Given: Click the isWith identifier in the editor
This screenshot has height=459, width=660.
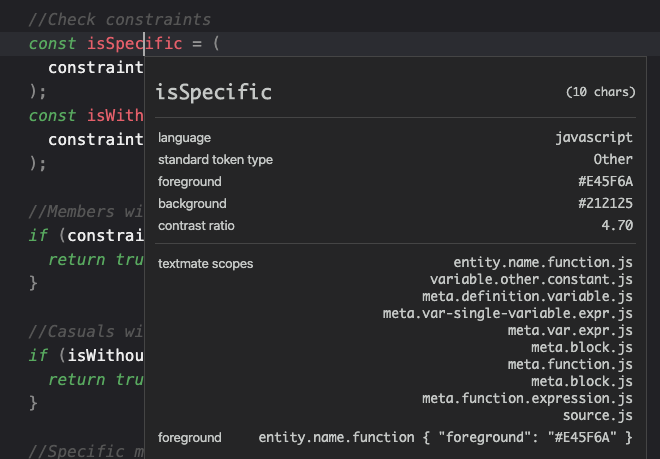Looking at the screenshot, I should tap(115, 116).
